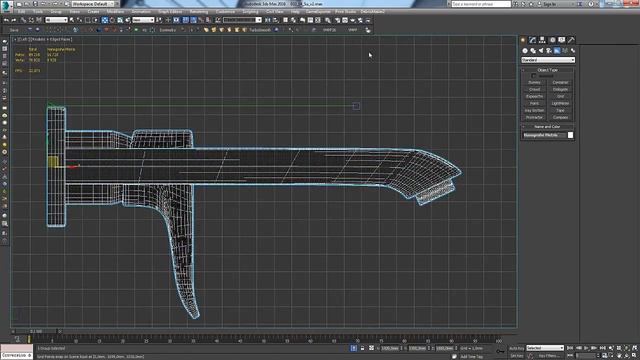Open the Modifiers menu
640x360 pixels.
115,12
